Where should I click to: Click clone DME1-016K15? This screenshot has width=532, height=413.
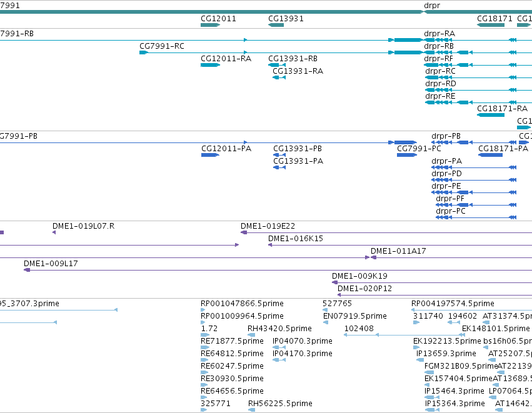click(296, 239)
